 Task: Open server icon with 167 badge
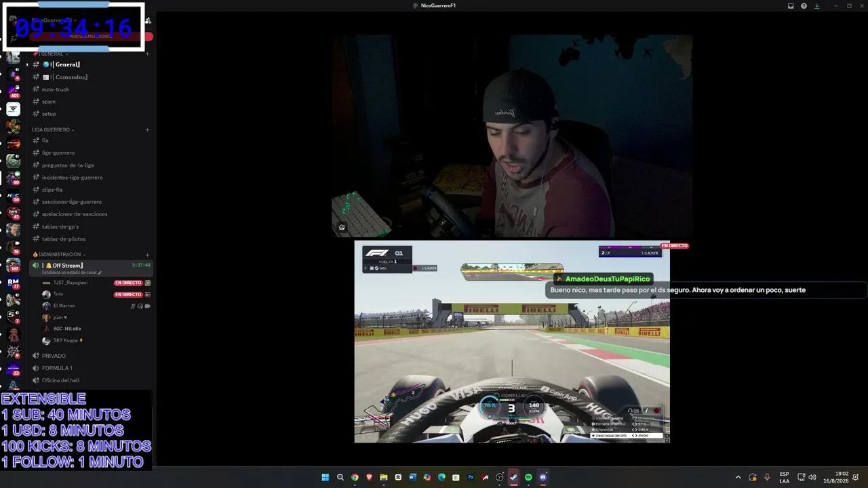pyautogui.click(x=13, y=265)
